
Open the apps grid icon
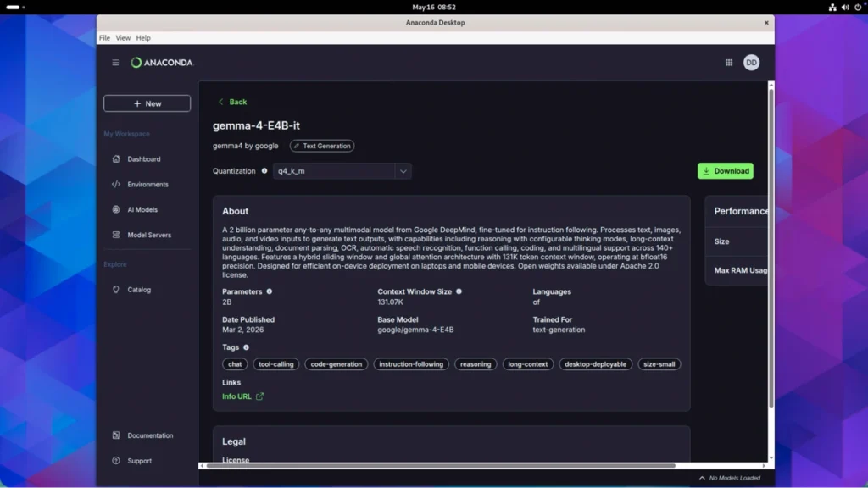click(728, 63)
